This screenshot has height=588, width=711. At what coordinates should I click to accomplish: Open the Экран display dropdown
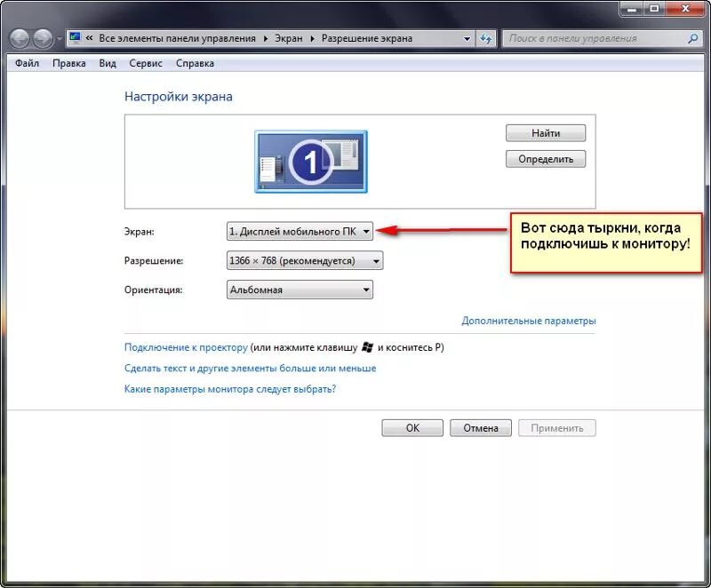pyautogui.click(x=300, y=232)
